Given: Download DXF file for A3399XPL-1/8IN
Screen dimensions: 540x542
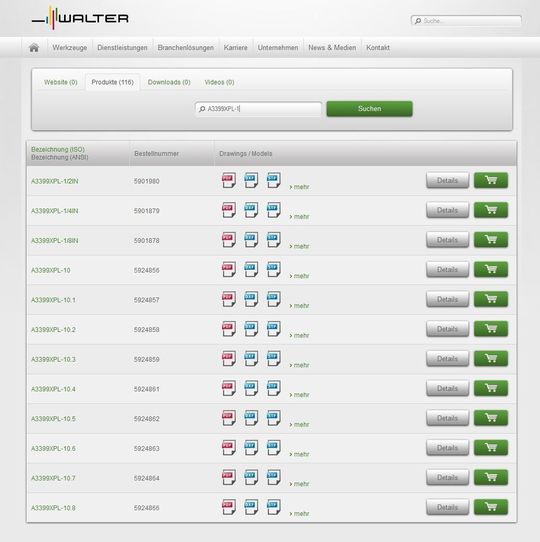Looking at the screenshot, I should tap(251, 240).
